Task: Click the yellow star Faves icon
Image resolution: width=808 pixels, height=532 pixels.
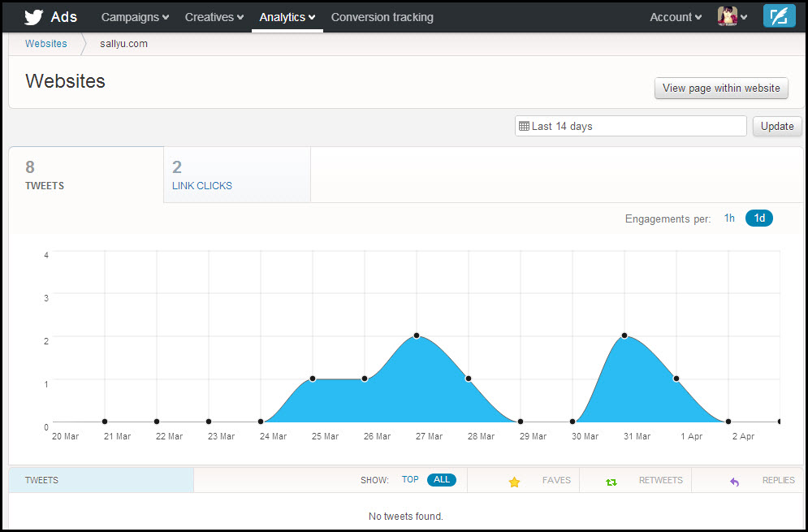Action: 514,482
